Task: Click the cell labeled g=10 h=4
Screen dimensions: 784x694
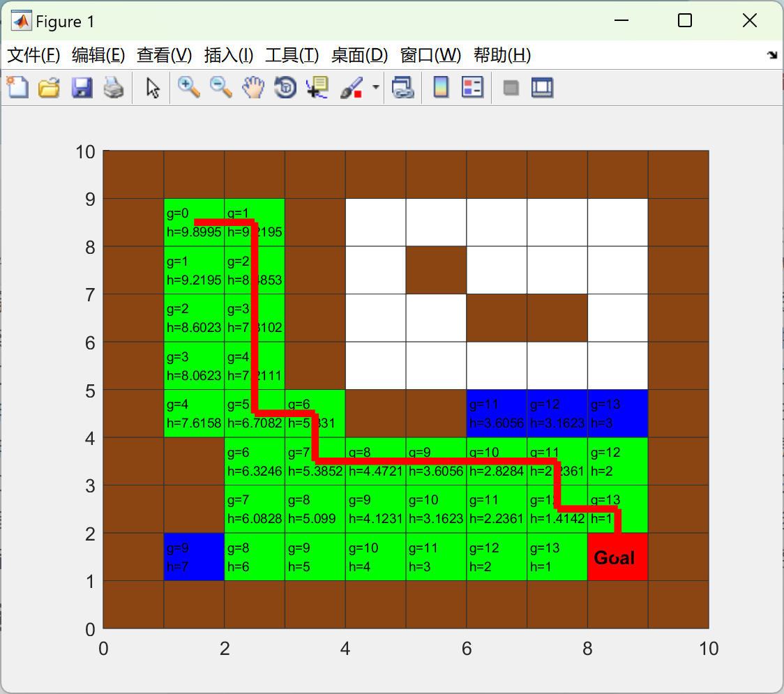Action: click(375, 557)
